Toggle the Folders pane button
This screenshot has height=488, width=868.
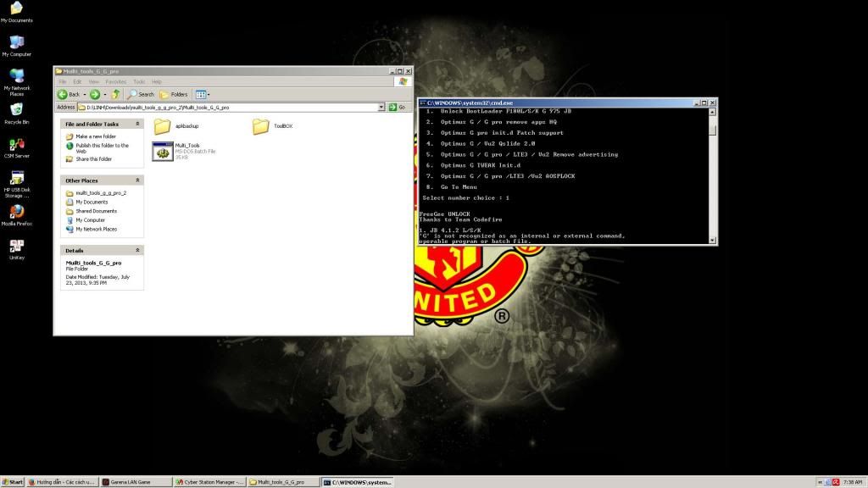click(174, 95)
